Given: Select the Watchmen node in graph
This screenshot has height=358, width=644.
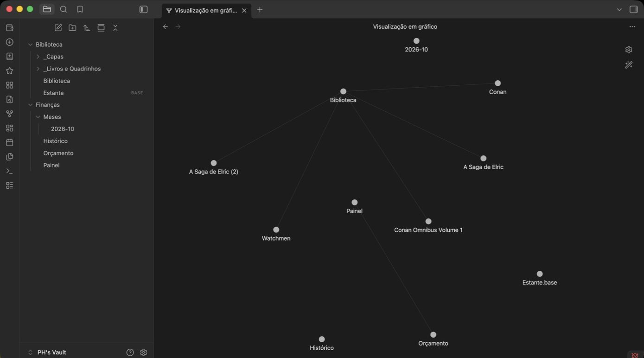Looking at the screenshot, I should (x=276, y=230).
